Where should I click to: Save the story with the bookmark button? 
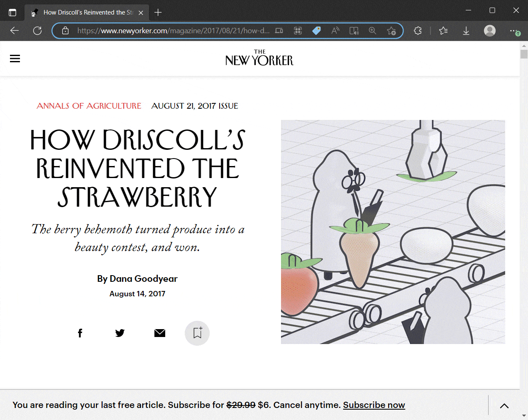click(197, 333)
